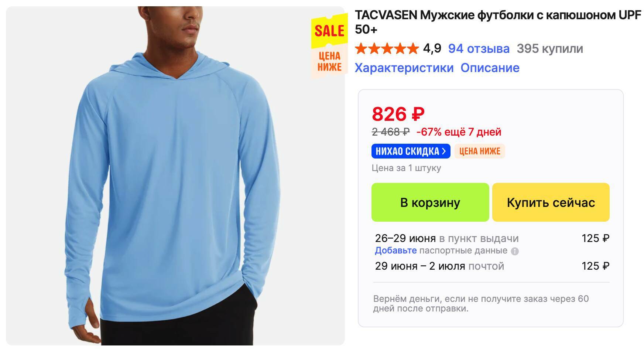Click the five-star rating icons
The height and width of the screenshot is (351, 644).
pos(387,48)
